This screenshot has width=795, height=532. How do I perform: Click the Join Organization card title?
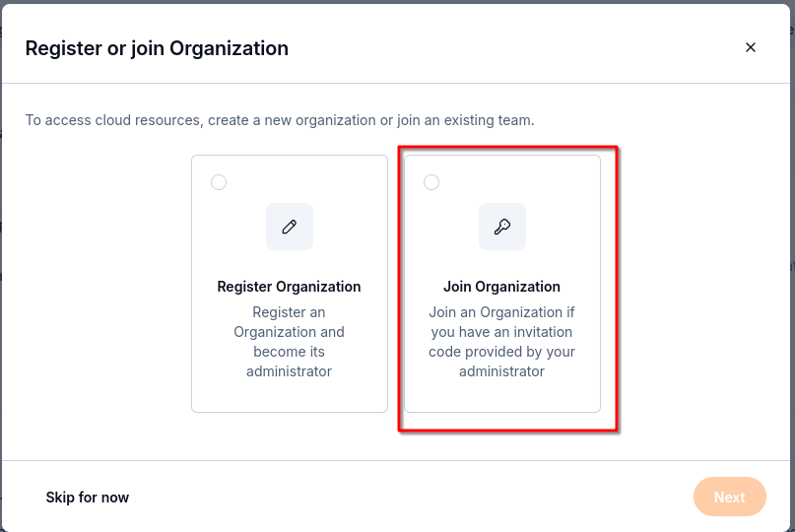502,287
